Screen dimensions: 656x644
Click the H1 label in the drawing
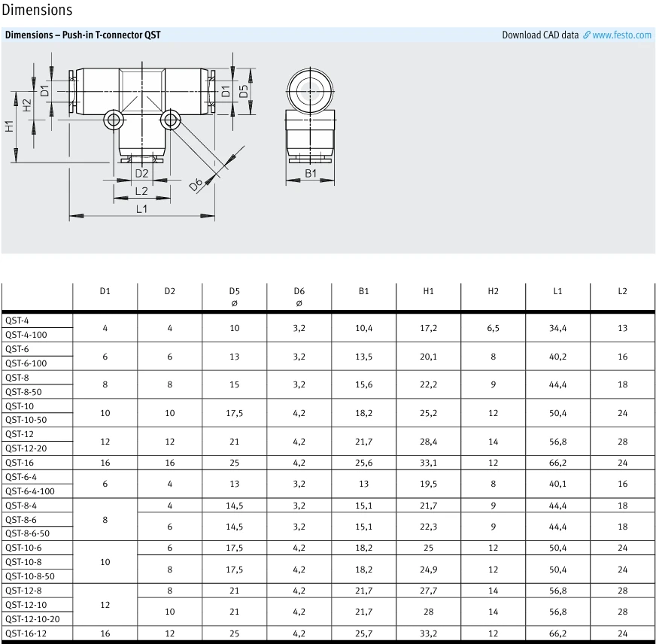point(9,126)
